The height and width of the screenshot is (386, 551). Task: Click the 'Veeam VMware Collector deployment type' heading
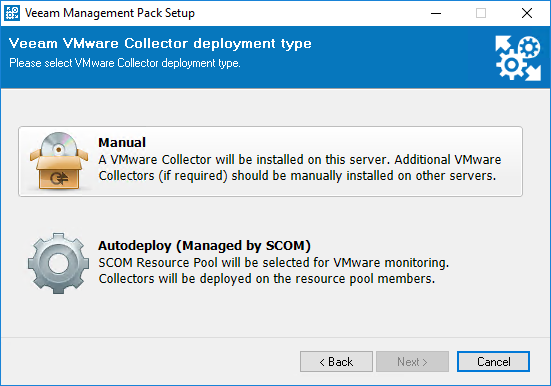tap(160, 44)
